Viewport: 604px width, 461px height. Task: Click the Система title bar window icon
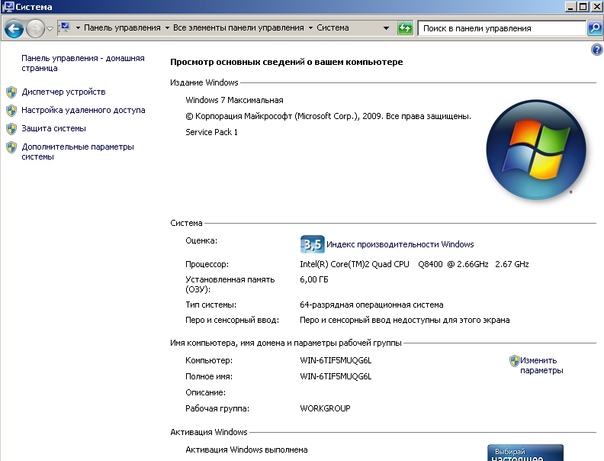tap(8, 7)
